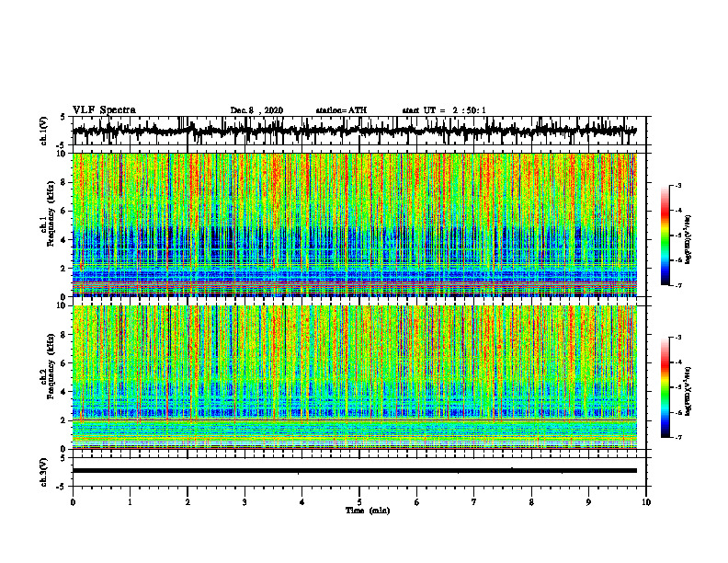Click the "station=ATH" header label
The height and width of the screenshot is (563, 728).
[x=341, y=110]
